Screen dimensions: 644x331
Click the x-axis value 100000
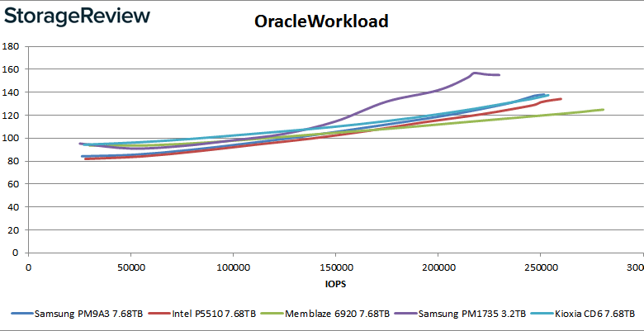tap(233, 267)
